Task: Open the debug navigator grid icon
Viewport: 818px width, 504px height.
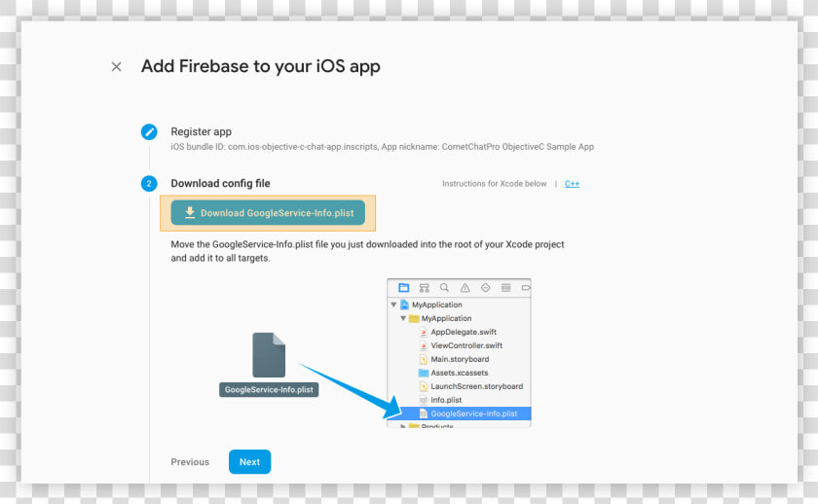Action: pos(506,288)
